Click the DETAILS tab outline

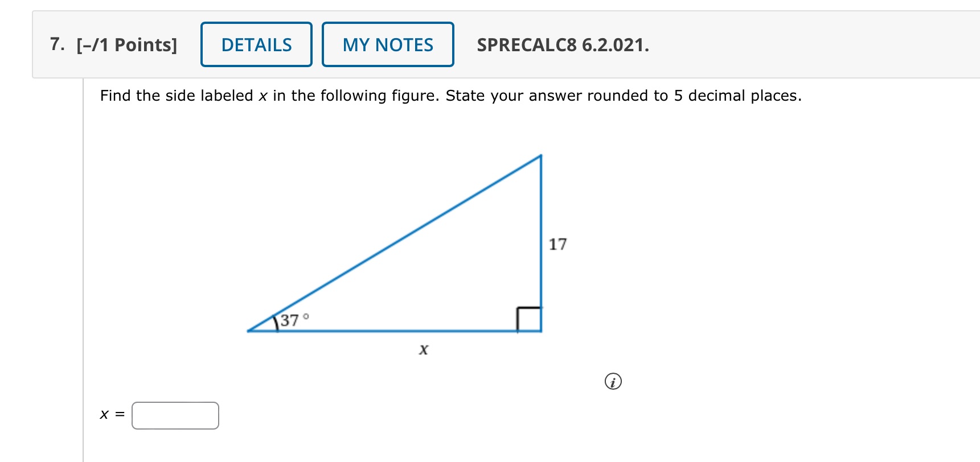pos(256,44)
